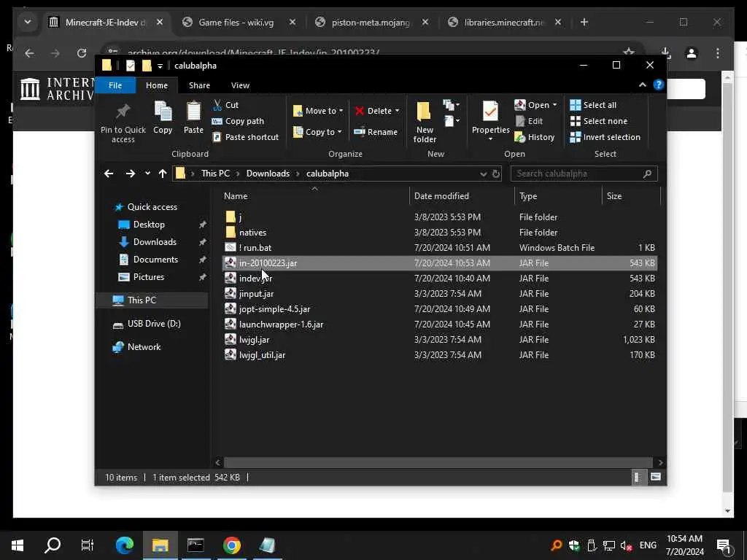Open History for the file
The height and width of the screenshot is (560, 747).
(535, 137)
